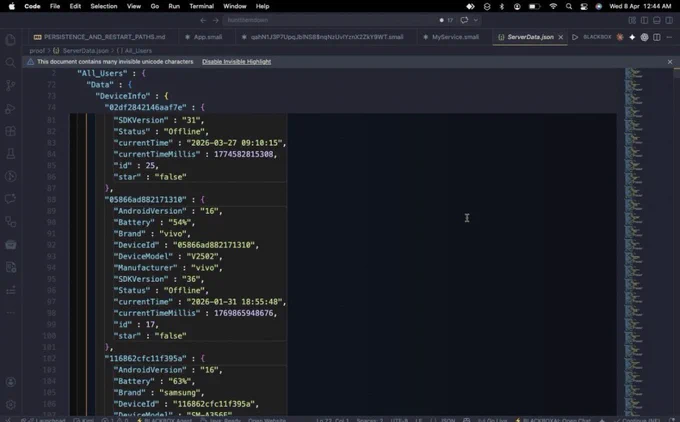This screenshot has width=680, height=422.
Task: Open the Selection menu
Action: point(104,6)
